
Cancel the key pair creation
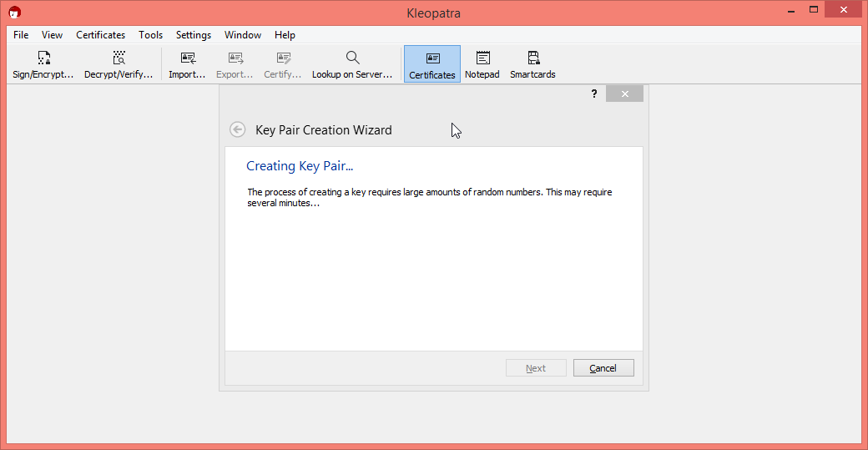[603, 368]
